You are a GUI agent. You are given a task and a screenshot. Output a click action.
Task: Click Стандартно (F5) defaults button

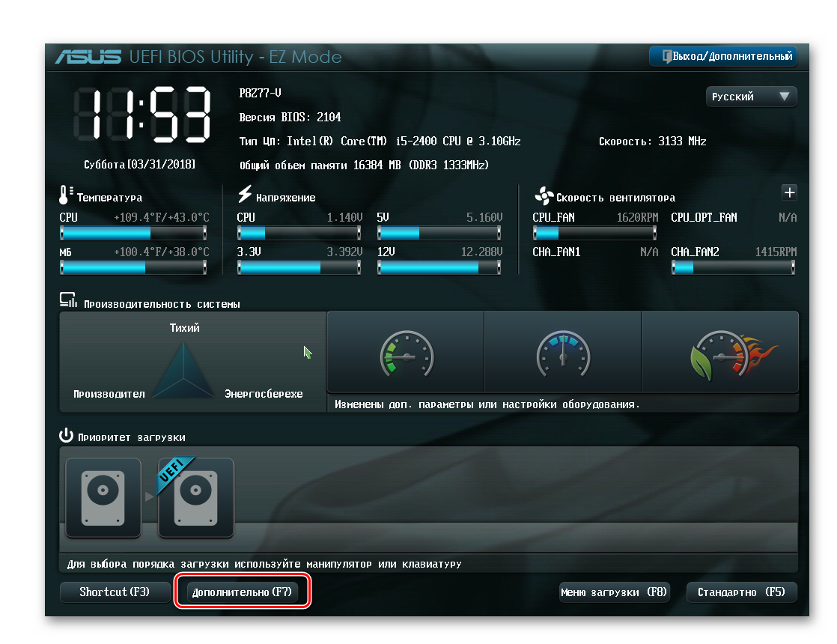(741, 592)
